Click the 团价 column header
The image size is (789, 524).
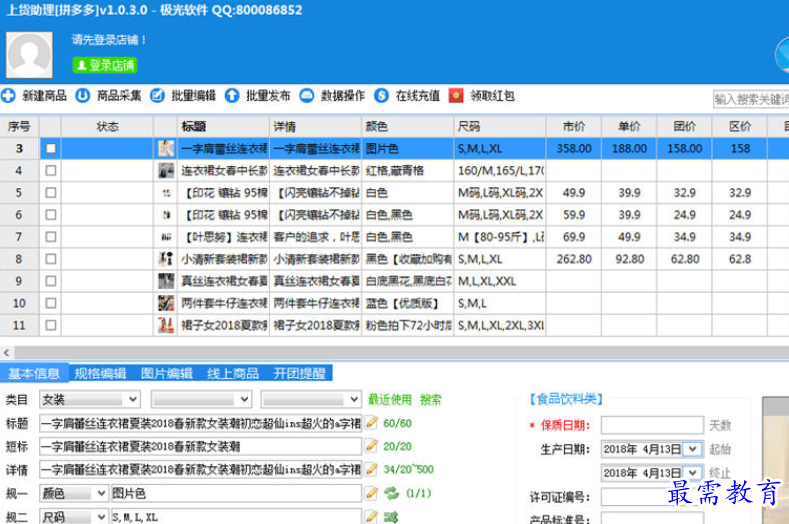click(684, 126)
